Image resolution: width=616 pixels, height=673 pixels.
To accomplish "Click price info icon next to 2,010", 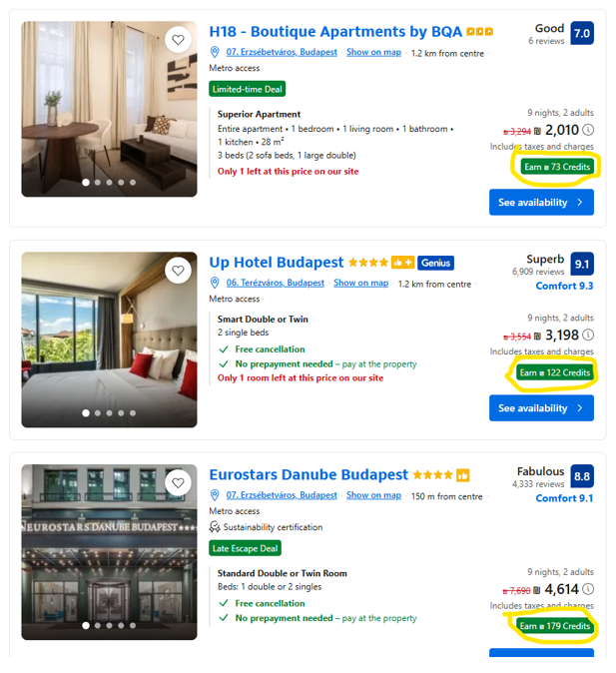I will click(x=588, y=129).
